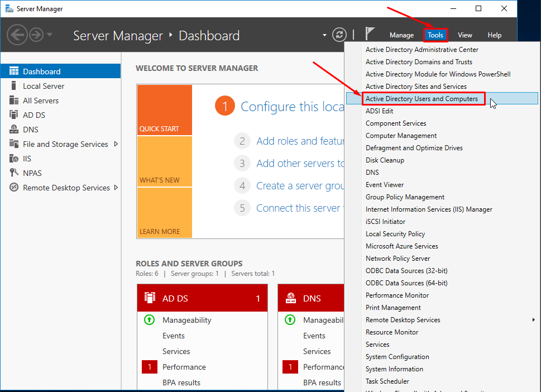Click the Server Manager title bar icon

(x=9, y=8)
